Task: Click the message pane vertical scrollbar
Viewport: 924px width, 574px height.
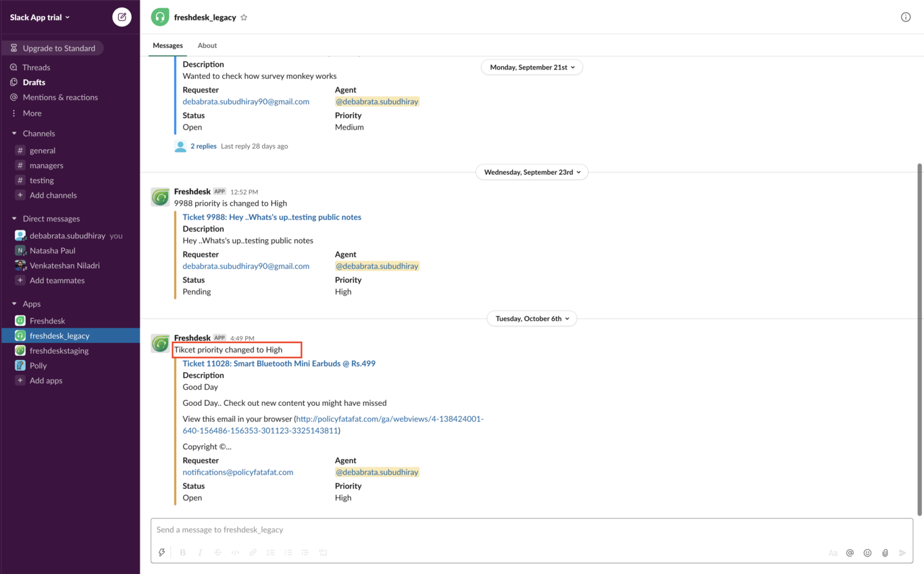Action: tap(919, 338)
